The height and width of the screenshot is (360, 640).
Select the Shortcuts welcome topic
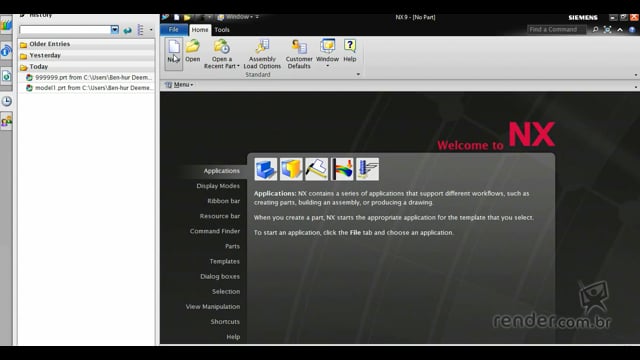point(225,322)
